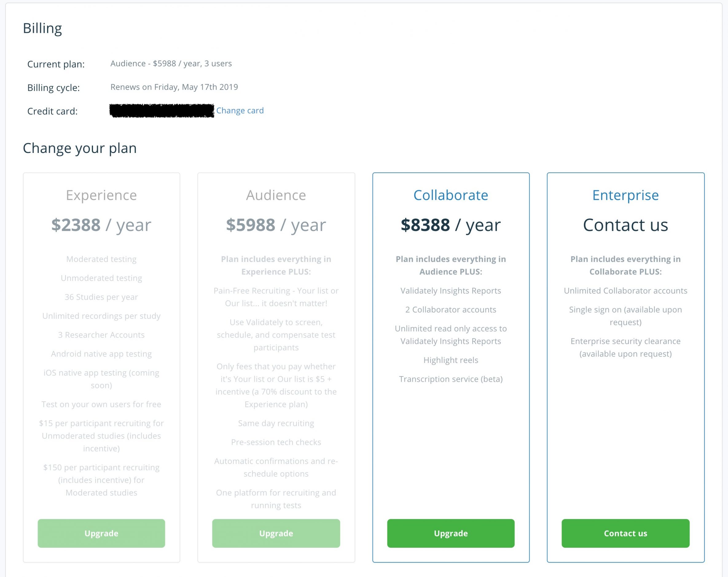Click the green Contact us button
This screenshot has height=577, width=728.
625,533
